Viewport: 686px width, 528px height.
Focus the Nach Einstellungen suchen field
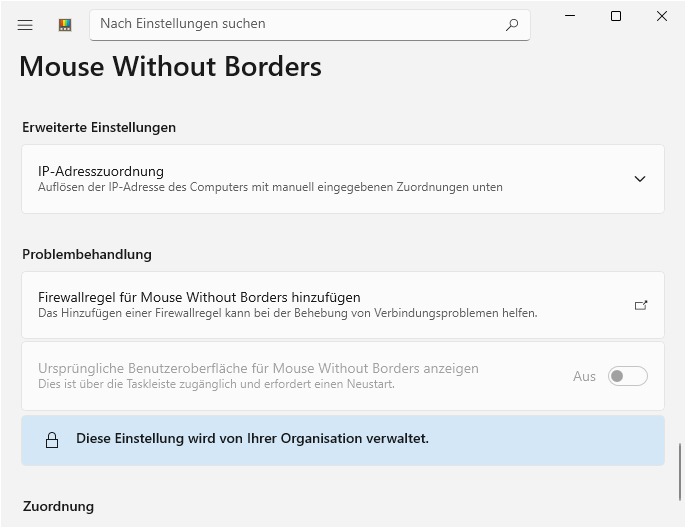click(x=310, y=25)
